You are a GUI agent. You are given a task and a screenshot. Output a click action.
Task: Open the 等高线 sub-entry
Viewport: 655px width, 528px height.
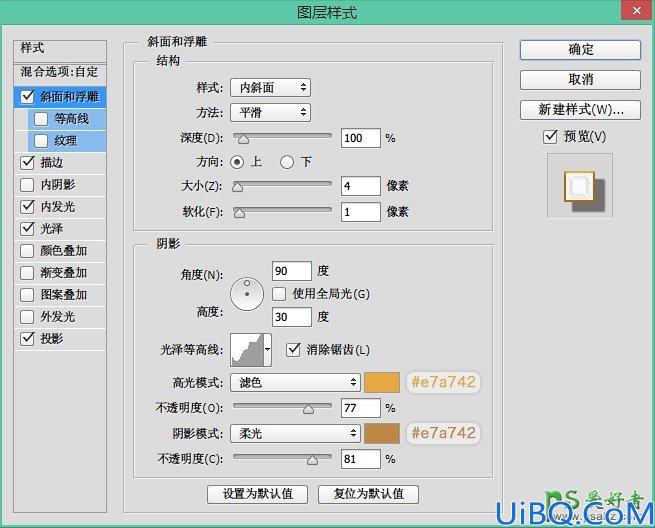[71, 119]
